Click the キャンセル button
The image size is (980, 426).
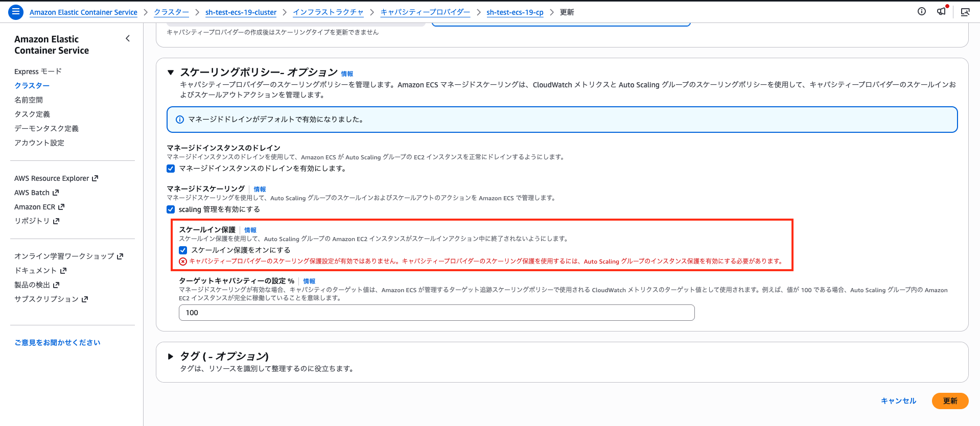click(898, 401)
